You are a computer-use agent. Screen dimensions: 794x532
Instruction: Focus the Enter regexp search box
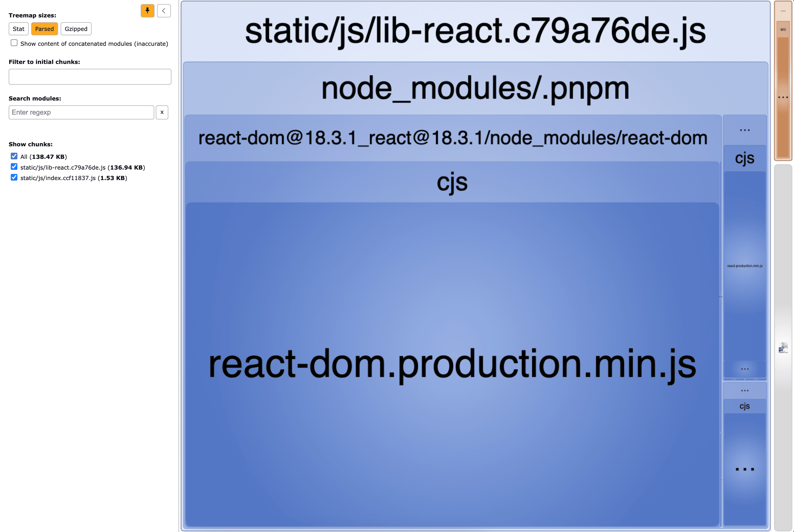(x=81, y=112)
